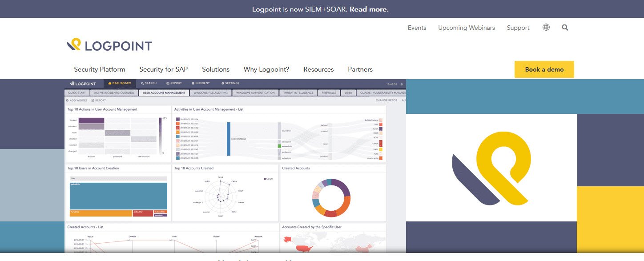Click the Top 10 Actions in User Account Management title
The height and width of the screenshot is (261, 644).
pos(102,109)
